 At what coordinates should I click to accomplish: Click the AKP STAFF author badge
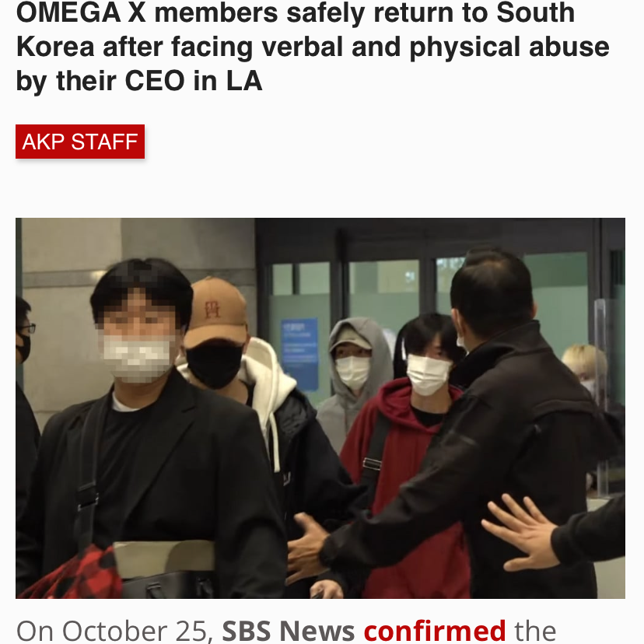click(80, 142)
